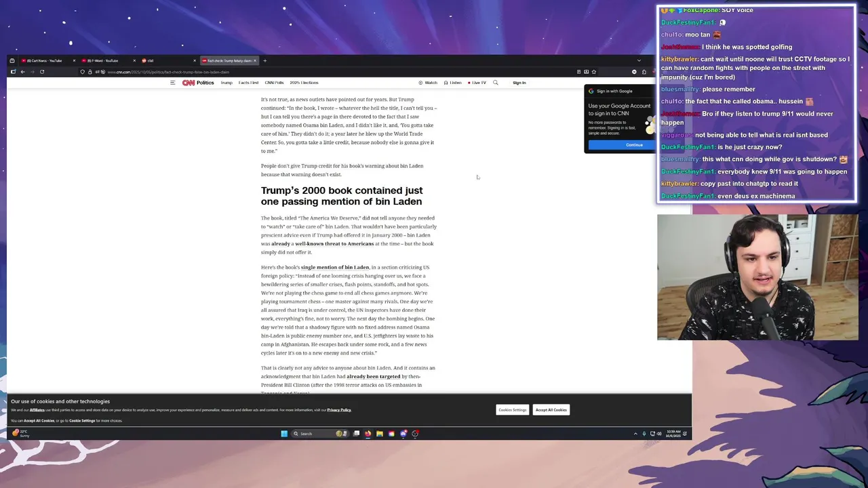Screen dimensions: 868x488
Task: Open 'well-known threat to Americans' link
Action: click(x=334, y=243)
